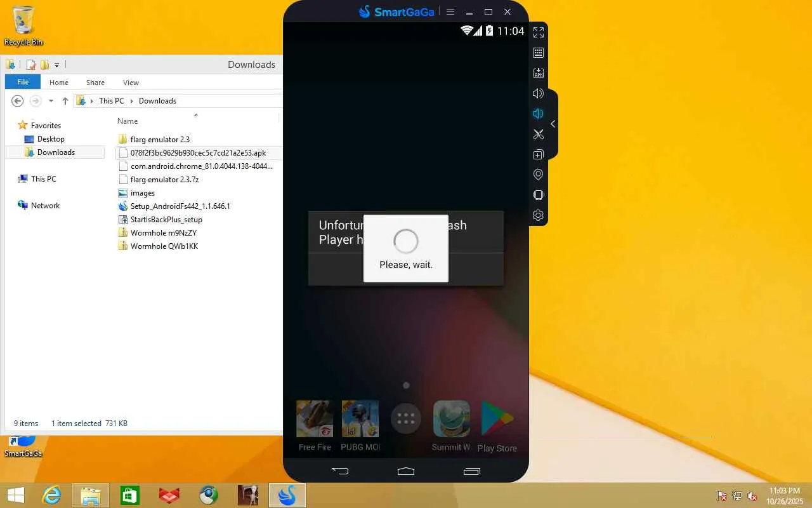Click the volume up speaker icon in SmartGaGa
Viewport: 812px width, 508px height.
click(x=538, y=93)
